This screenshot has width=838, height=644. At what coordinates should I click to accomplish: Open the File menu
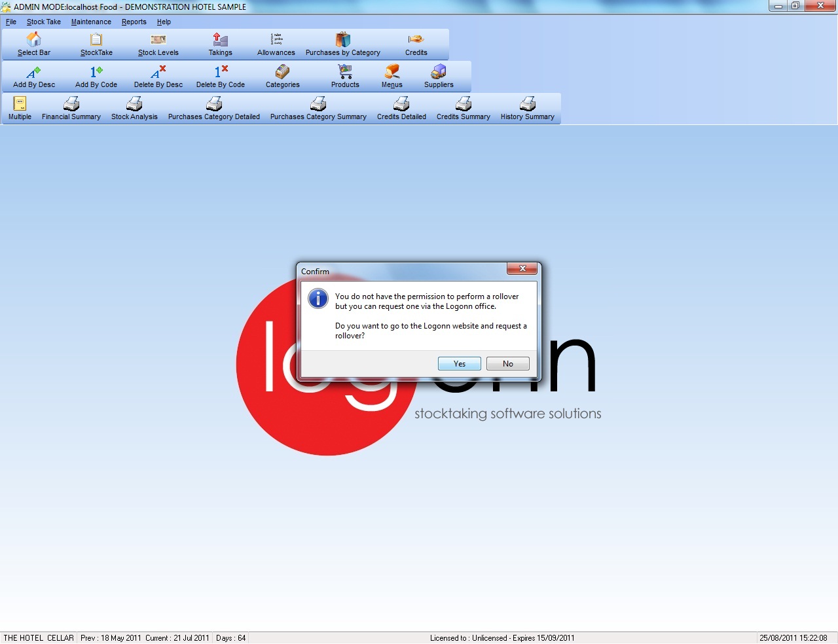coord(11,22)
